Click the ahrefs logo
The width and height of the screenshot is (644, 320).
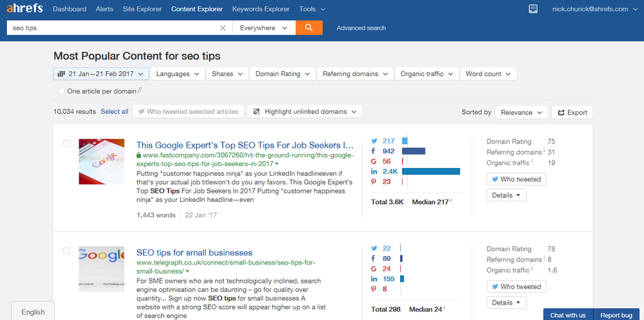point(25,8)
